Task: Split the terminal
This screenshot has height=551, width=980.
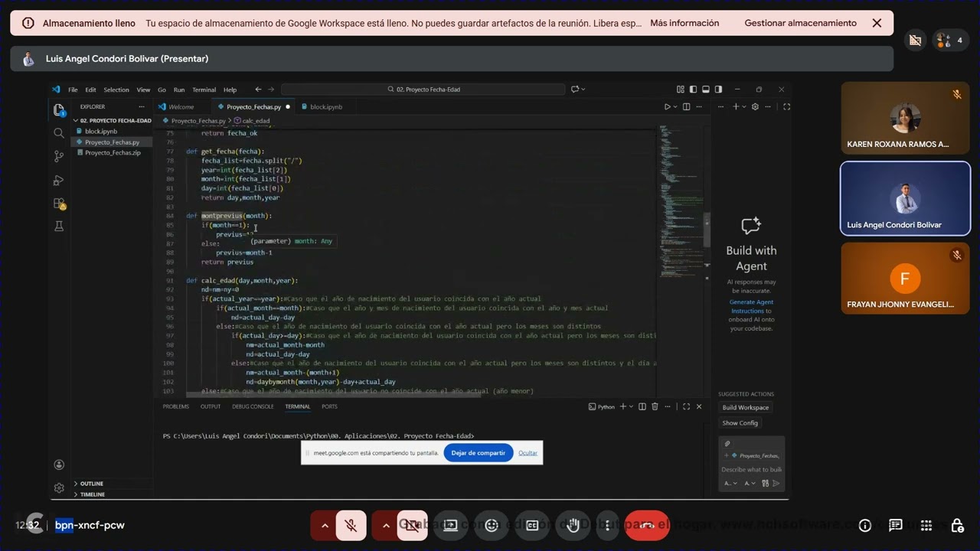Action: tap(642, 406)
